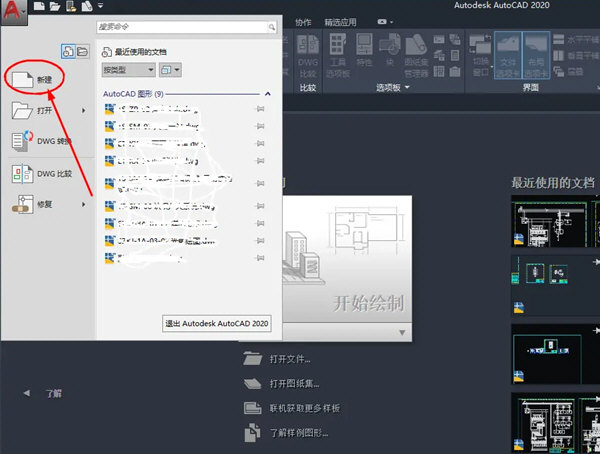The image size is (600, 454).
Task: Click the open file icon in quick access toolbar
Action: tap(55, 7)
